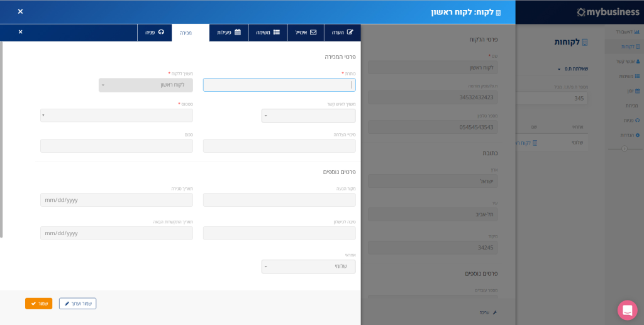
Task: Open מכירות sales in sidebar
Action: click(630, 106)
